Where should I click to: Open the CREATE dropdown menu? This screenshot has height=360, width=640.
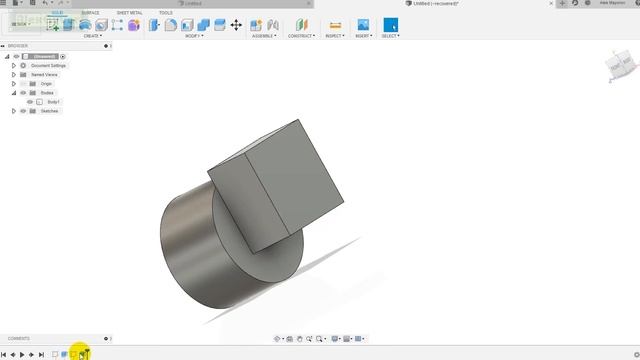point(93,36)
